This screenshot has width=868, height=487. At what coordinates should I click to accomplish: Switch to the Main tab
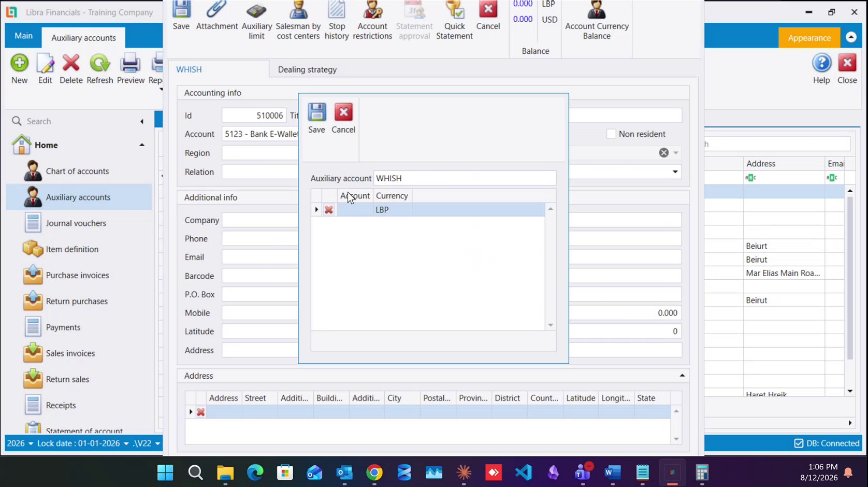coord(23,36)
